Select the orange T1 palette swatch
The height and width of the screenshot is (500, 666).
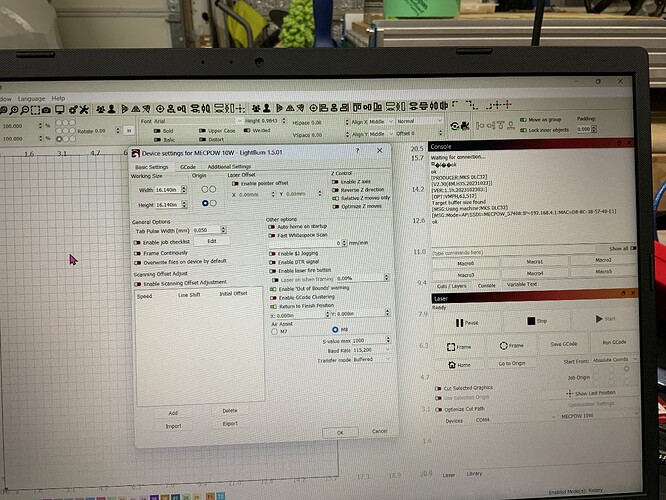point(210,496)
